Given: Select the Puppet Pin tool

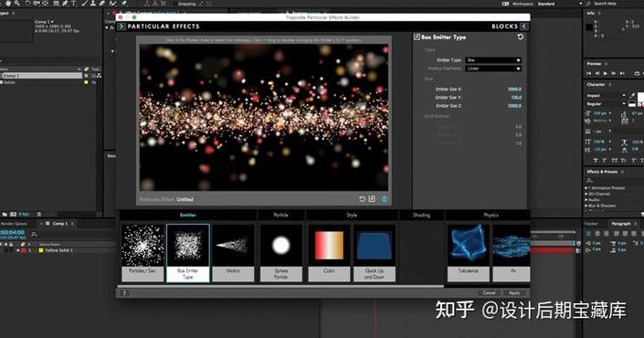Looking at the screenshot, I should (123, 3).
